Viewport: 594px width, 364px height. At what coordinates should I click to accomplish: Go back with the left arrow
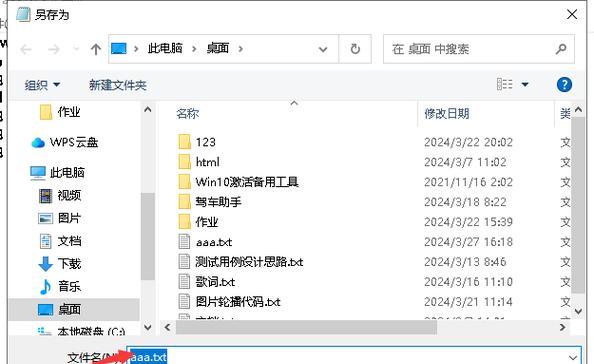pos(26,49)
